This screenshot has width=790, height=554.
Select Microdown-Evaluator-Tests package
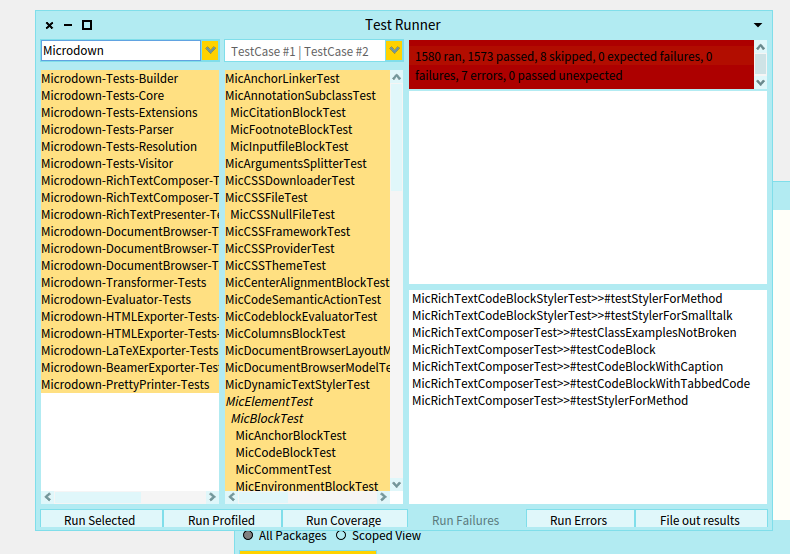click(130, 300)
